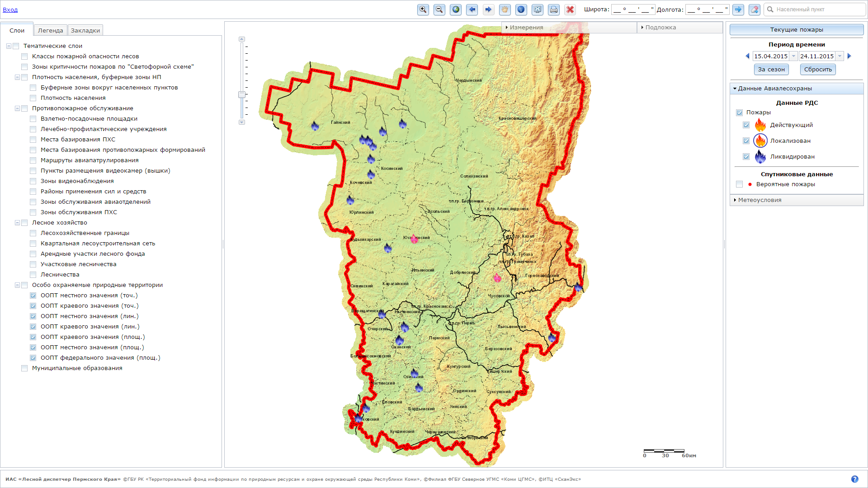Select the zoom in tool
This screenshot has height=488, width=868.
pos(423,9)
